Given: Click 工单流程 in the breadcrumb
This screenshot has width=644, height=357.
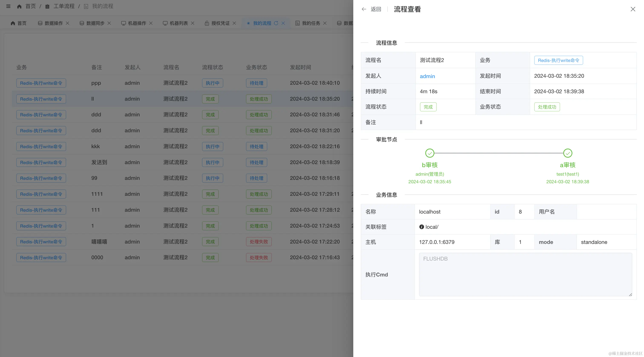Looking at the screenshot, I should tap(64, 6).
